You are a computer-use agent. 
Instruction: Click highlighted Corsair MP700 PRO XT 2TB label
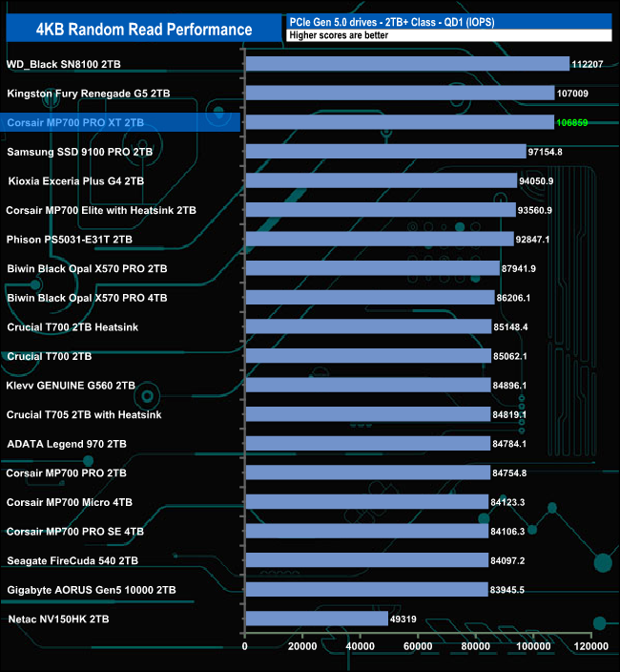[75, 122]
